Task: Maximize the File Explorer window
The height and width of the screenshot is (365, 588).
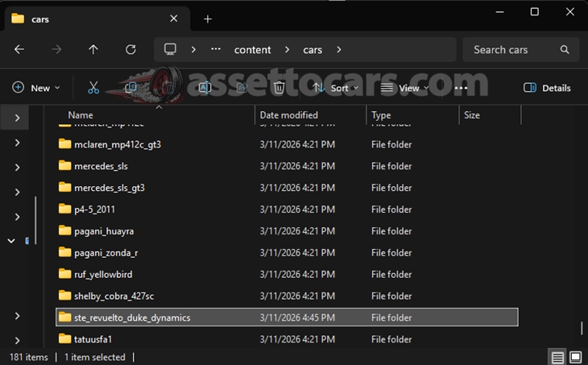Action: [534, 12]
